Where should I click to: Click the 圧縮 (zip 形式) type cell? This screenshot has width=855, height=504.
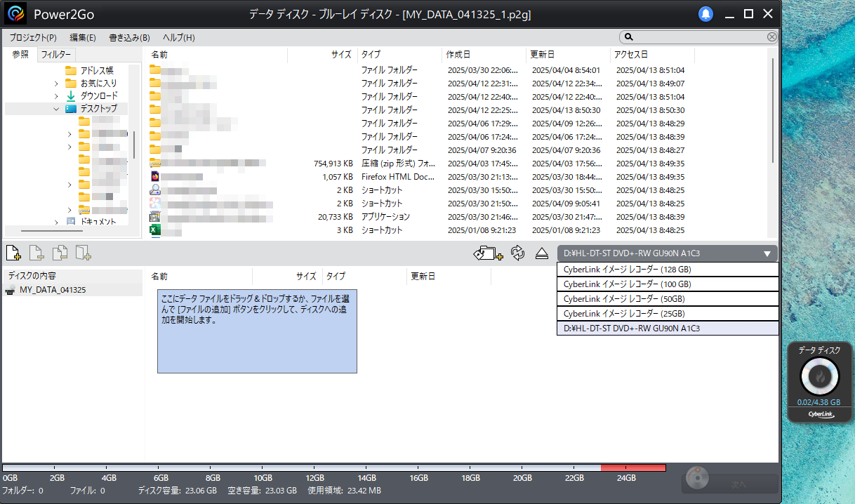coord(398,164)
